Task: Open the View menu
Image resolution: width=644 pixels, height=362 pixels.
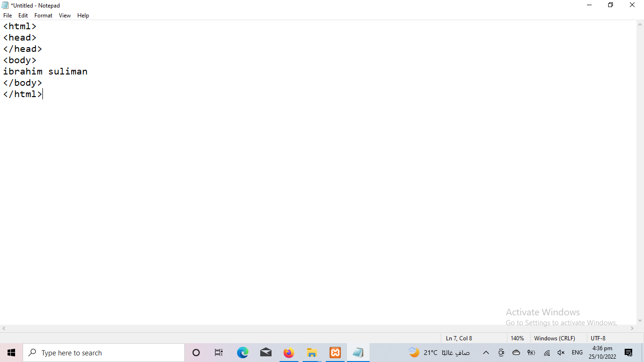Action: (65, 16)
